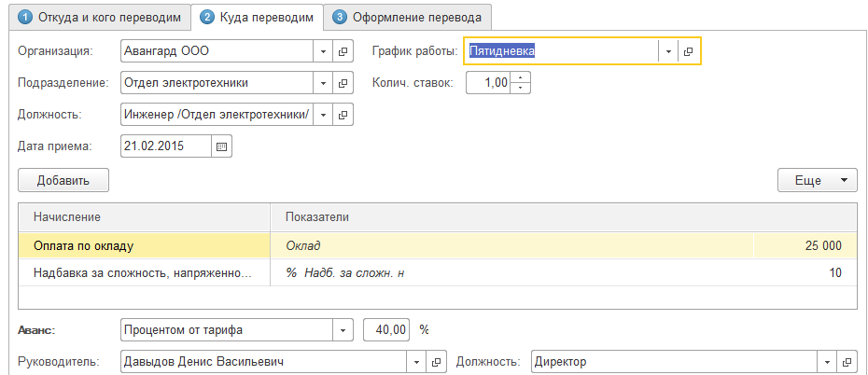
Task: Open the График работы record via its open icon
Action: tap(689, 51)
